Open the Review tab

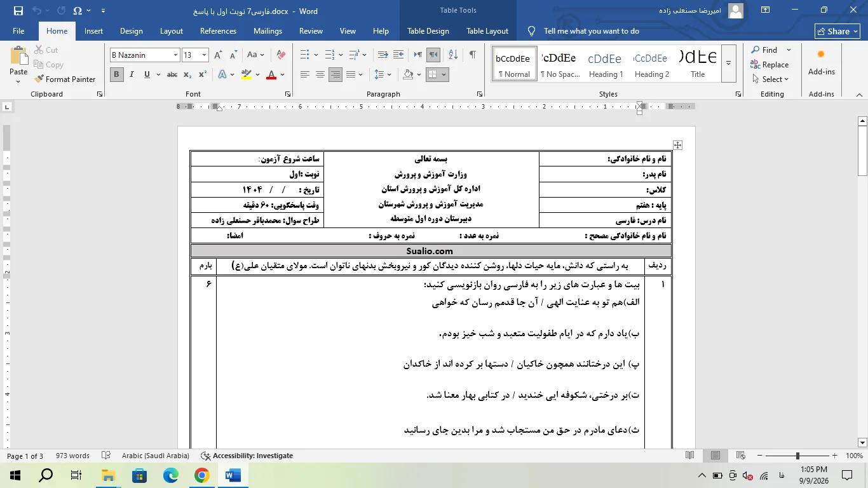pyautogui.click(x=311, y=31)
